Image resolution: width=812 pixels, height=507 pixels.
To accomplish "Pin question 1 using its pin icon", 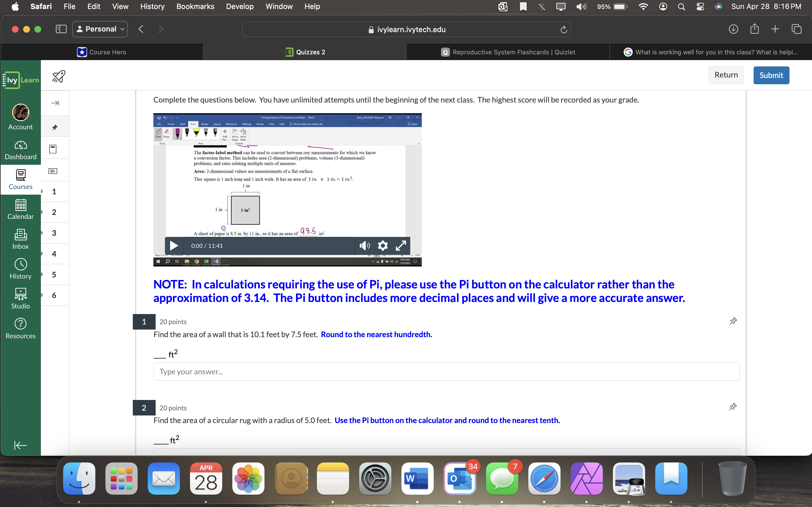I will tap(733, 321).
